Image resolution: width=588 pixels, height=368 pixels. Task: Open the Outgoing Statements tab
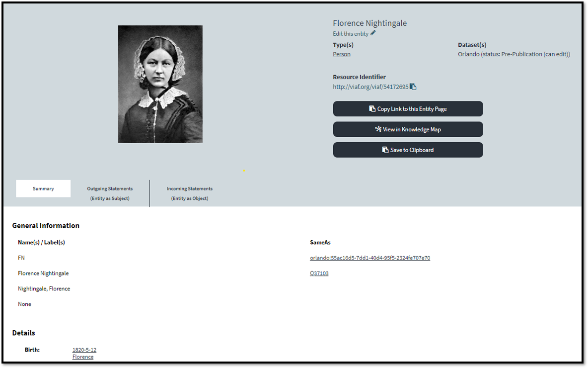110,193
